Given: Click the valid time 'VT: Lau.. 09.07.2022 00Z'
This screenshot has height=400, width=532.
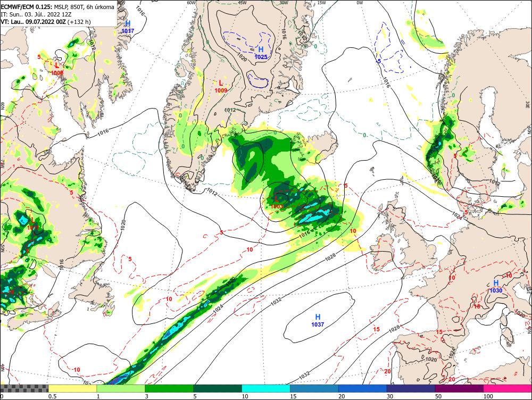Looking at the screenshot, I should (x=33, y=22).
